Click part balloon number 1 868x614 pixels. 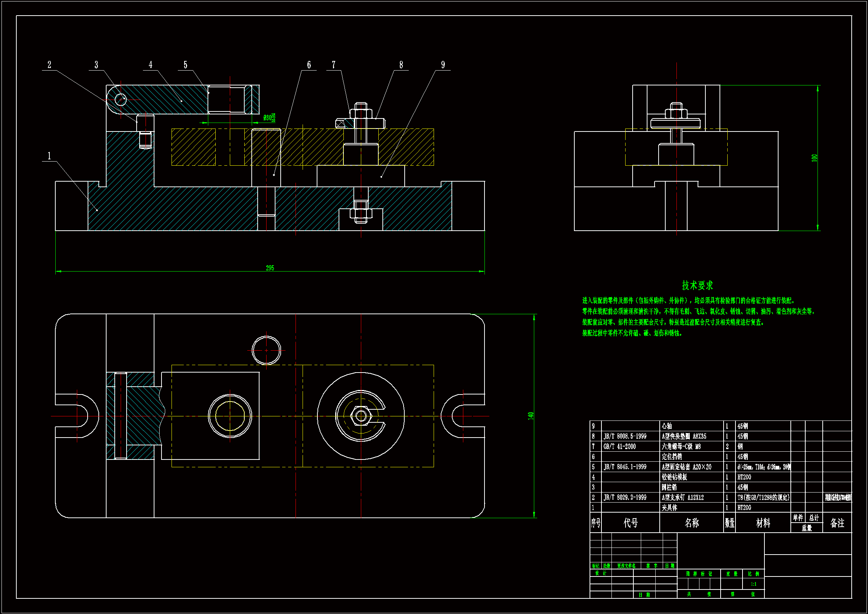click(49, 156)
